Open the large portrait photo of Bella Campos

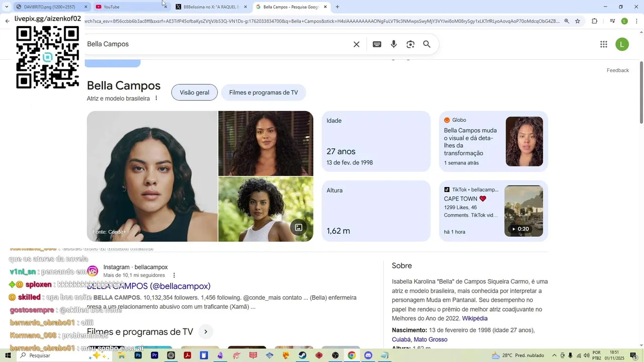coord(152,176)
